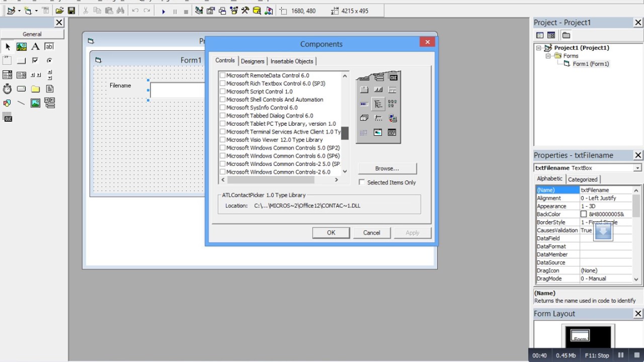Enable the Selected Items Only checkbox
644x362 pixels.
[362, 183]
